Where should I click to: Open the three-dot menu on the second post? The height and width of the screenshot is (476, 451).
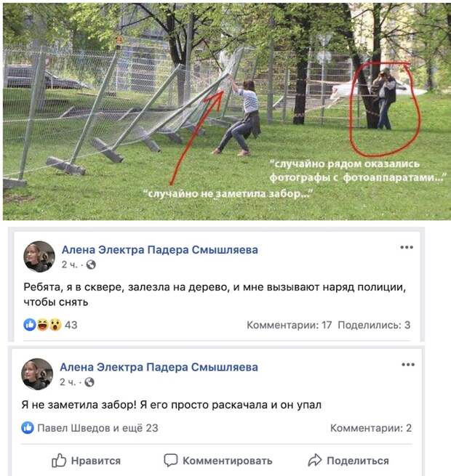pos(408,364)
